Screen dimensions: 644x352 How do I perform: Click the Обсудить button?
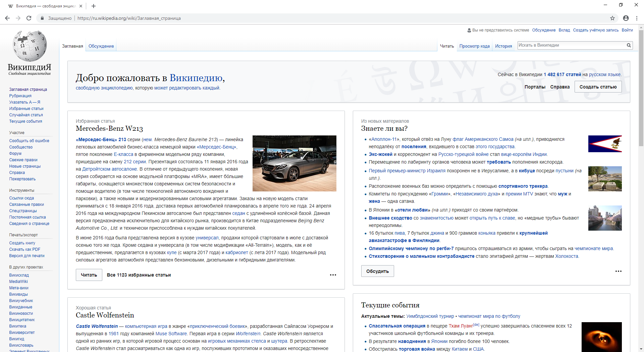pyautogui.click(x=377, y=271)
